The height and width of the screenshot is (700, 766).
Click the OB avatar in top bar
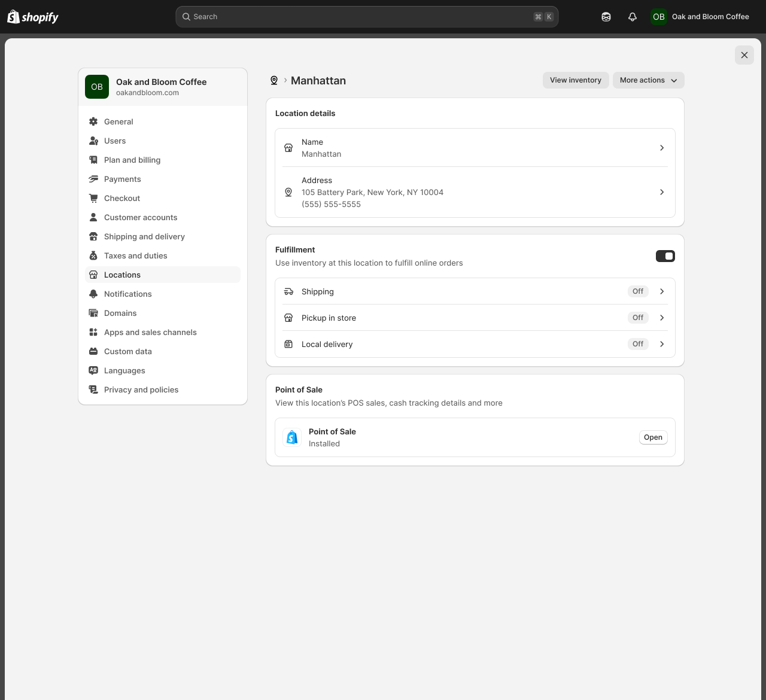point(659,17)
